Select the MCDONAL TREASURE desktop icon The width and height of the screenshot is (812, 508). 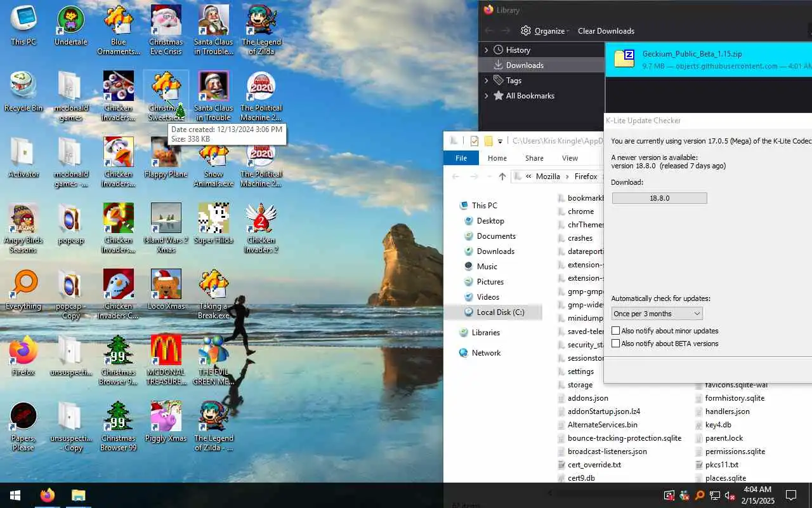166,361
